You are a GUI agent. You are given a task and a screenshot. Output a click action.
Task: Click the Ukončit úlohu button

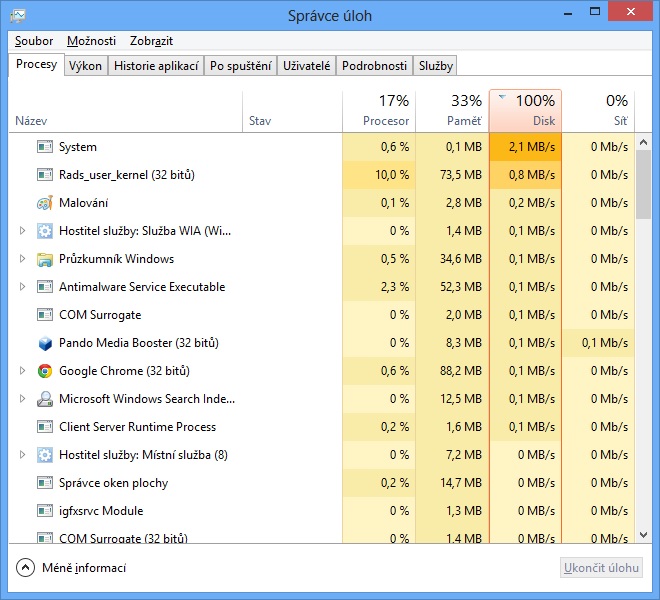601,568
